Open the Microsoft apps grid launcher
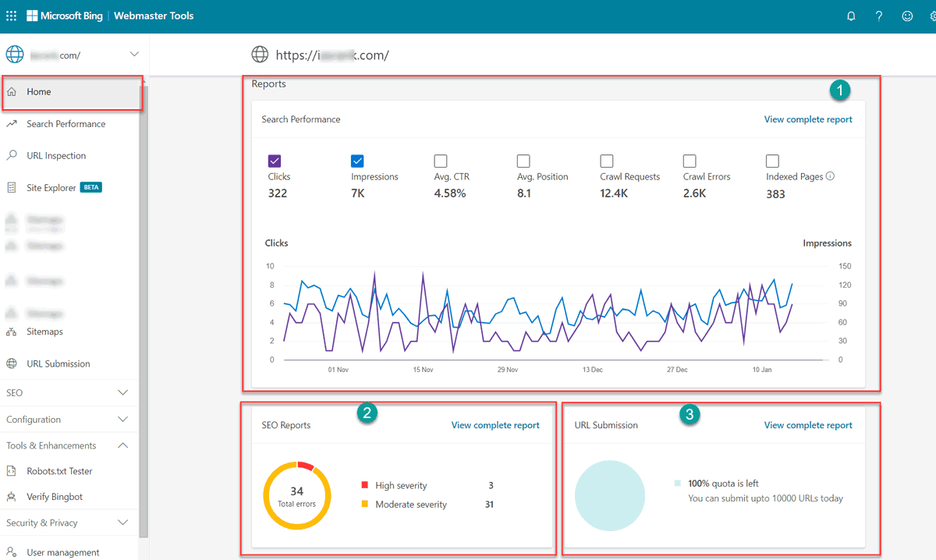 [11, 15]
